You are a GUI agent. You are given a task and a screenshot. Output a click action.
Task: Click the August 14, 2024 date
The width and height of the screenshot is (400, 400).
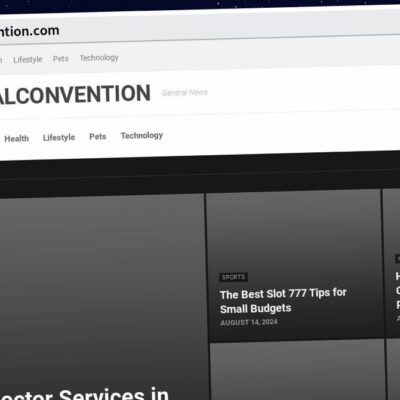[x=249, y=322]
